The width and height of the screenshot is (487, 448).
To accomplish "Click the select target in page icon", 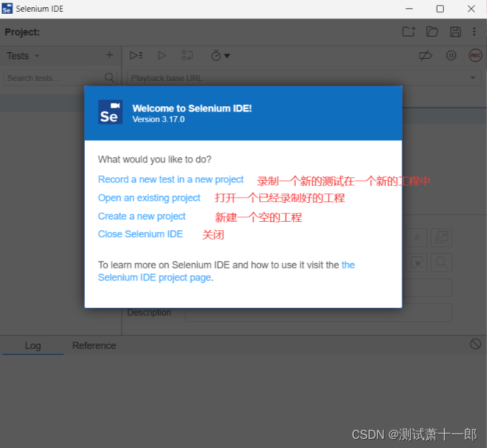I will pyautogui.click(x=416, y=262).
